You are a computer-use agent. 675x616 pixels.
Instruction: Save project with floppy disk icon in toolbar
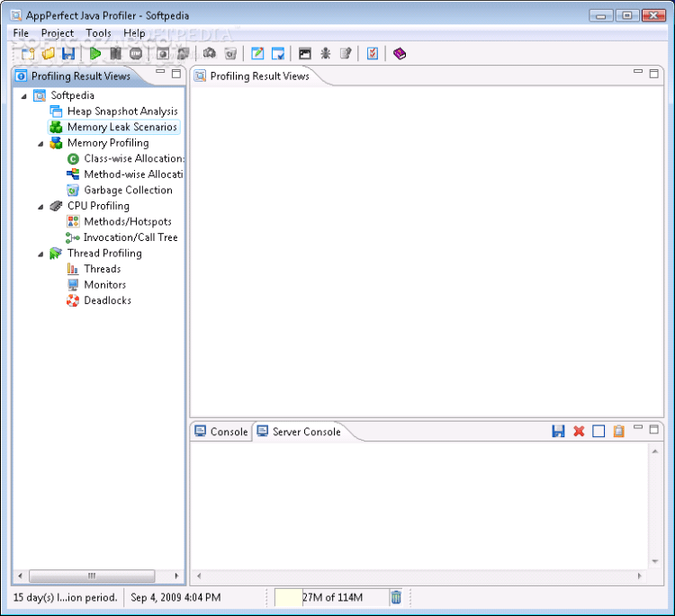68,54
